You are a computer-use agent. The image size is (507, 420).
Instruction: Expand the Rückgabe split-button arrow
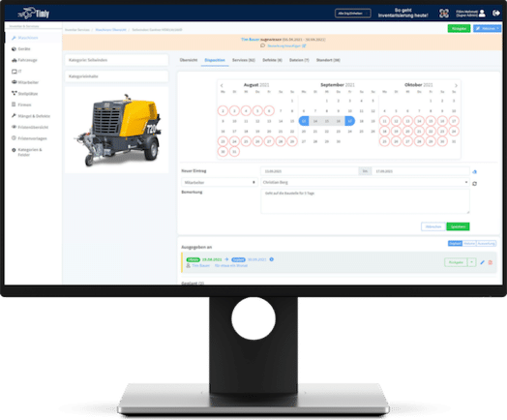(472, 262)
